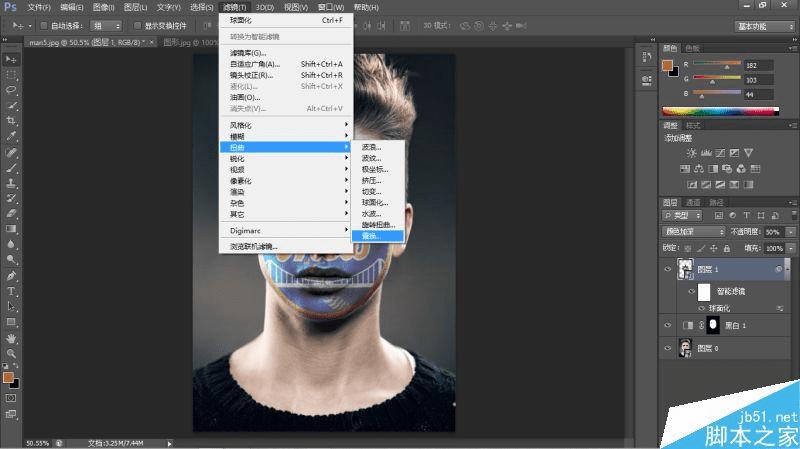Select the Lasso tool

coord(11,90)
